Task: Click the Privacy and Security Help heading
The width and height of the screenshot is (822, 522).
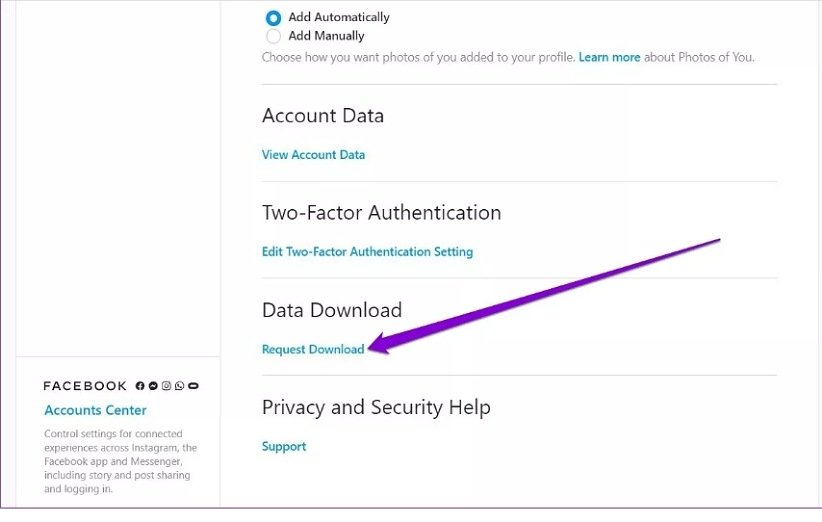Action: [x=376, y=407]
